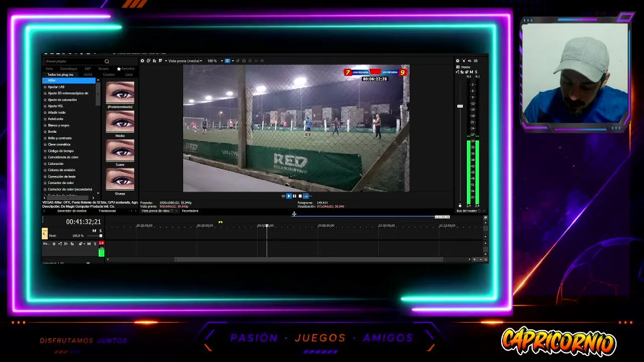Open the Master bus fx button
The width and height of the screenshot is (644, 362).
[462, 72]
